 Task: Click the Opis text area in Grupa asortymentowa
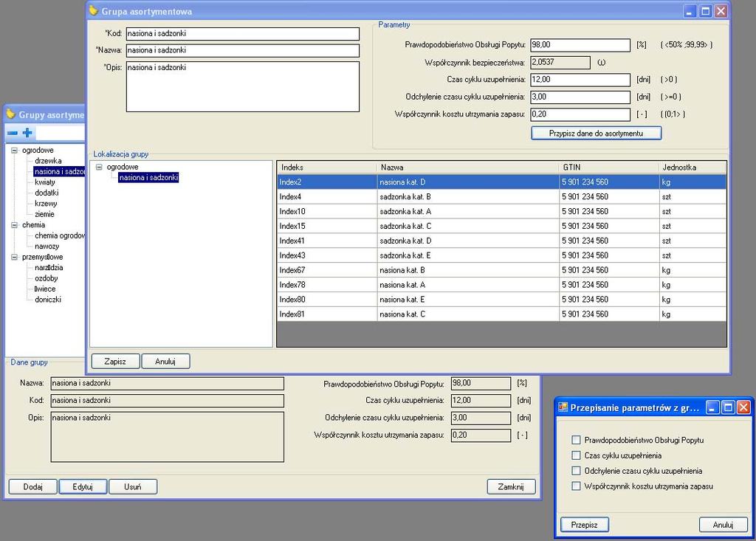pyautogui.click(x=242, y=87)
